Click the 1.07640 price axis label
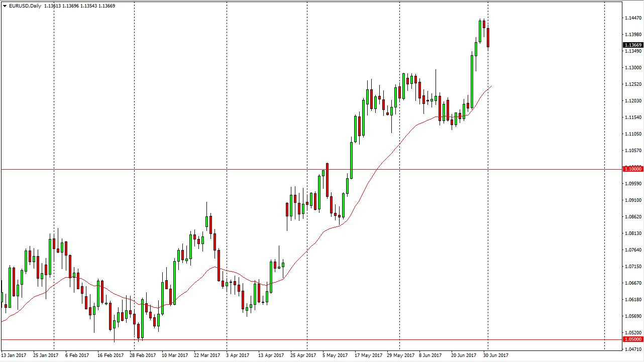Viewport: 644px width, 362px height. point(633,250)
